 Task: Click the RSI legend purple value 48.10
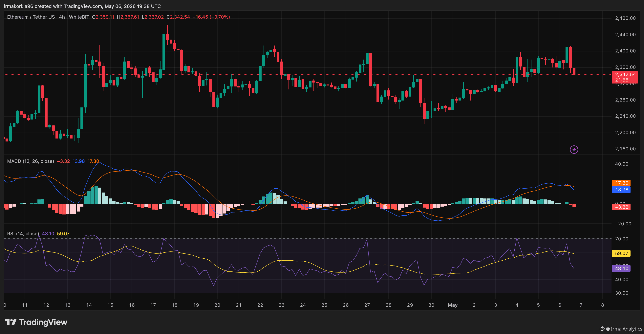tap(48, 234)
